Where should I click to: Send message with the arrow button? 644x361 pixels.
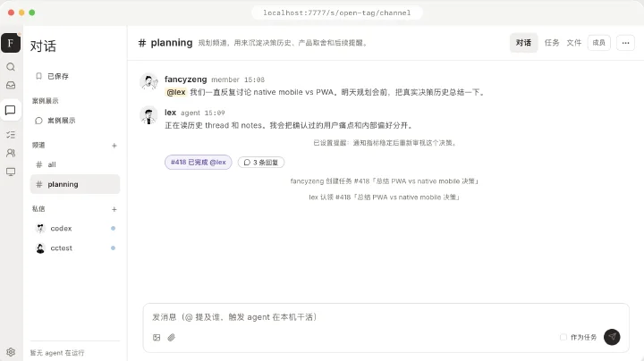[x=612, y=337]
